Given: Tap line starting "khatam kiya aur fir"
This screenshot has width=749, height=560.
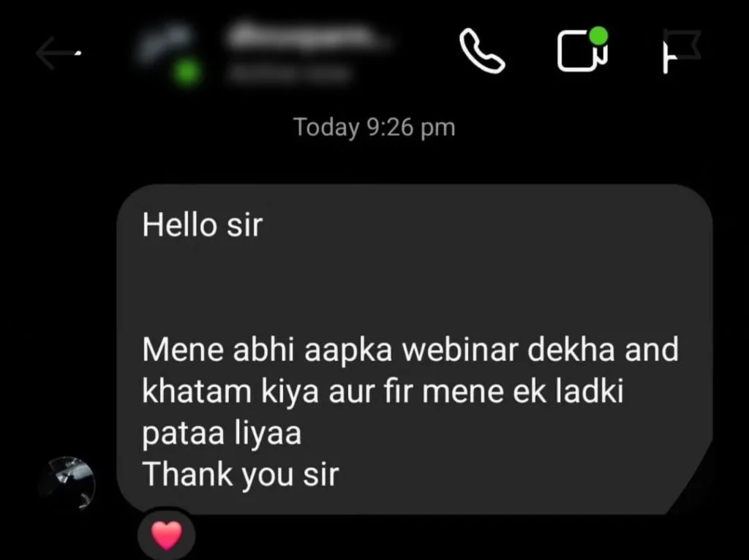Looking at the screenshot, I should (x=383, y=391).
